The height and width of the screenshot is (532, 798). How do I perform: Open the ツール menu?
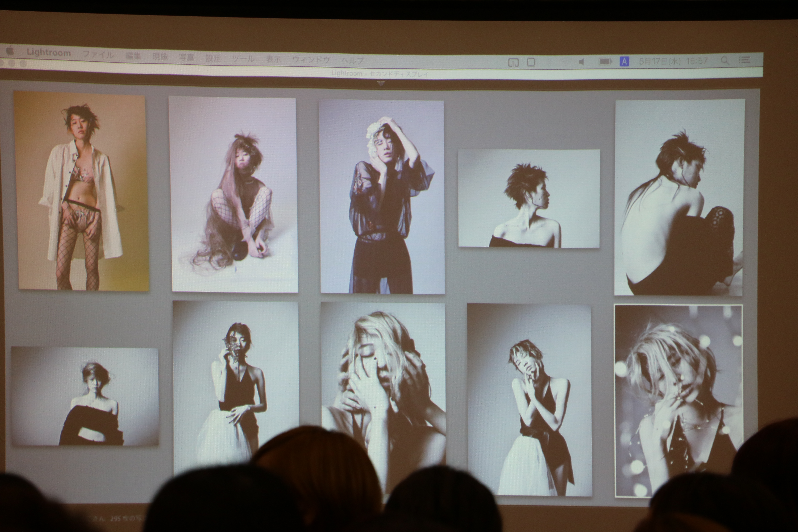243,59
